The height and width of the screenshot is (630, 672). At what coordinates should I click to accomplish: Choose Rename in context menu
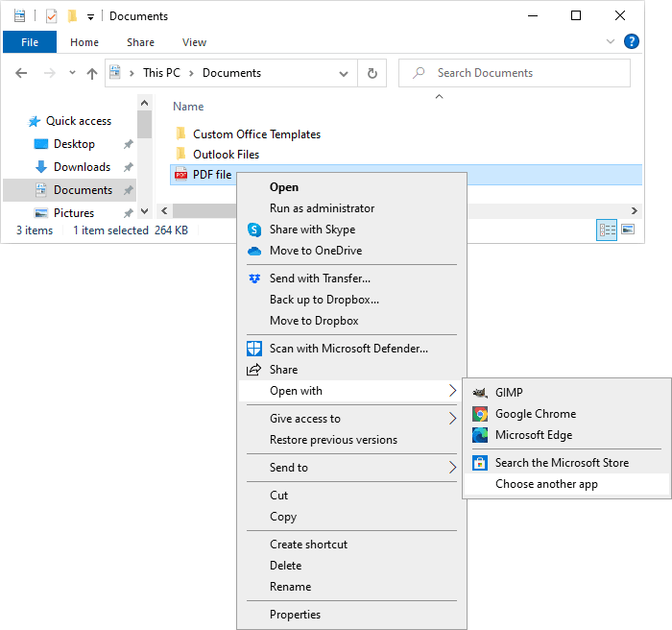pyautogui.click(x=351, y=587)
